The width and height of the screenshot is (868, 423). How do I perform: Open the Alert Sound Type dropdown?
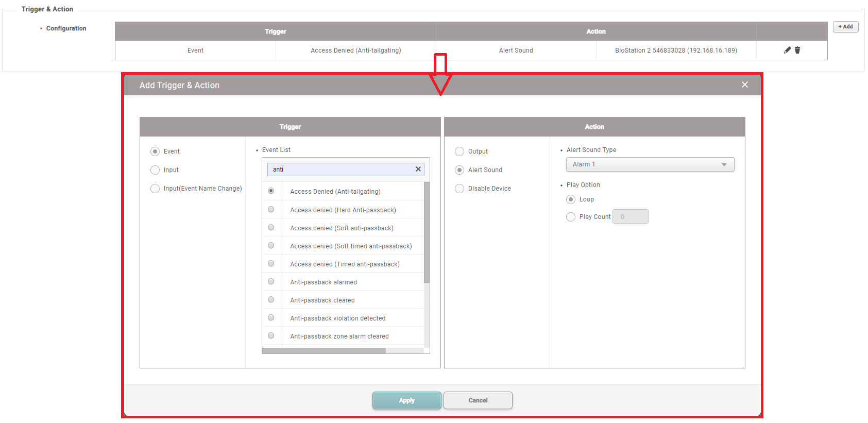tap(650, 164)
